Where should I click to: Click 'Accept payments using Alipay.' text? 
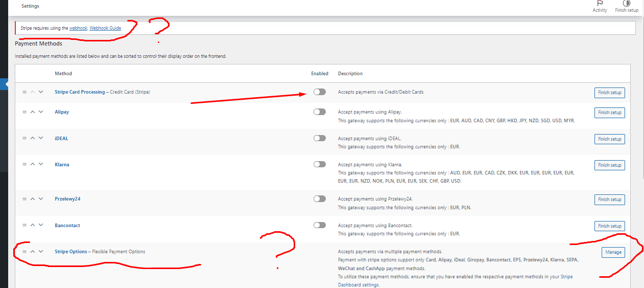coord(370,112)
